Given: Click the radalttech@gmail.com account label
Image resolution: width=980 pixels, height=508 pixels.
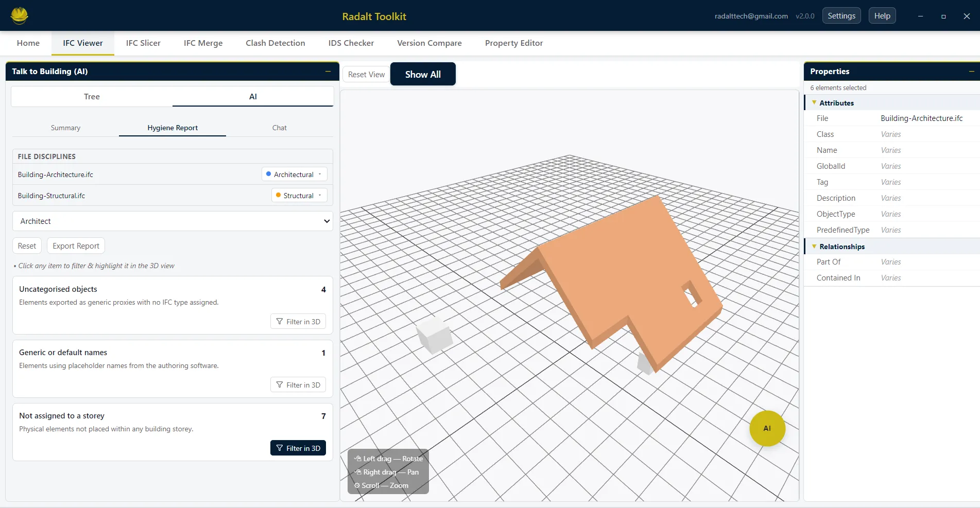Looking at the screenshot, I should coord(751,16).
